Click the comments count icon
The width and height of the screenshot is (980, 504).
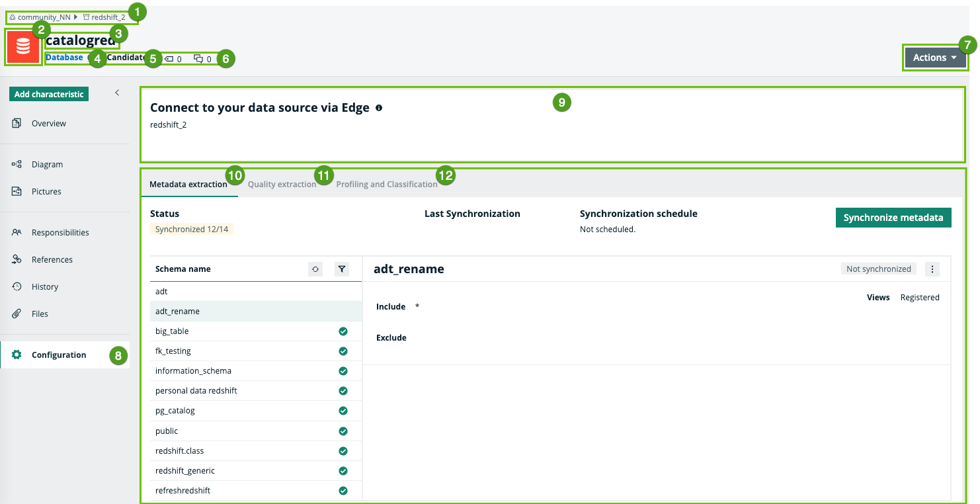[198, 59]
